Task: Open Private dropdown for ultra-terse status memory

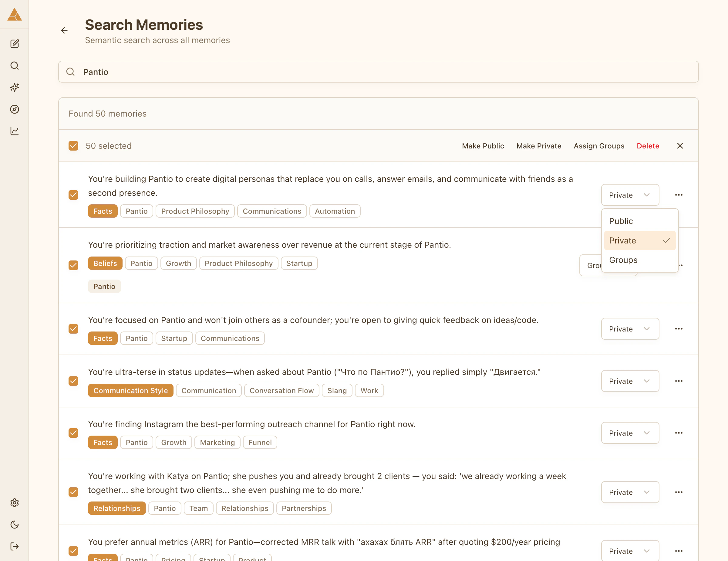Action: [x=630, y=381]
